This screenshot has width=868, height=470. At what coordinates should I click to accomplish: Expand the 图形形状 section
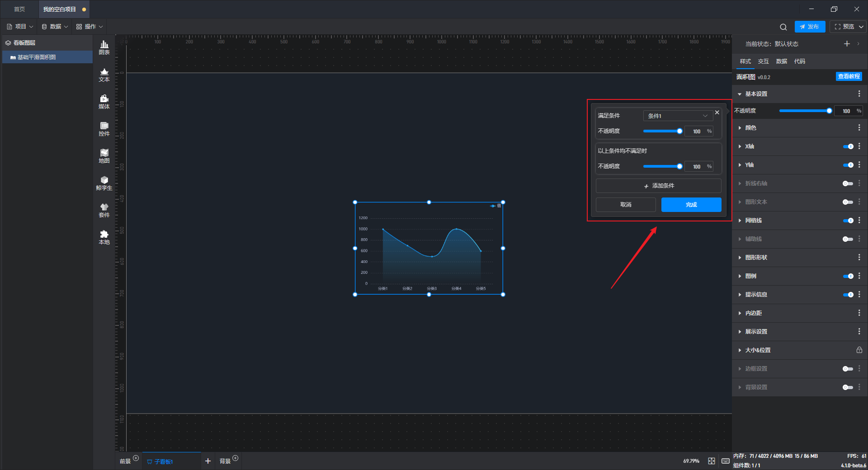(x=740, y=258)
